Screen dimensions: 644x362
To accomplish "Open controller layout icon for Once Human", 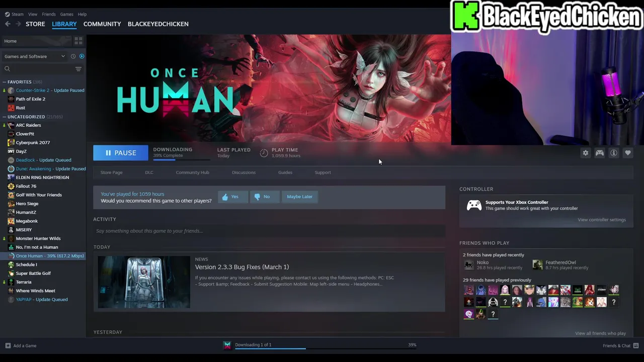I will coord(600,153).
